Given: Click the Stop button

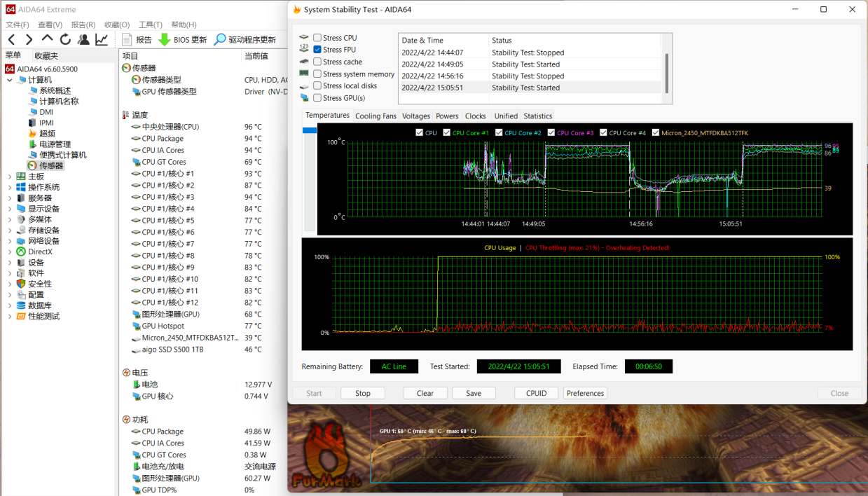Looking at the screenshot, I should (362, 393).
